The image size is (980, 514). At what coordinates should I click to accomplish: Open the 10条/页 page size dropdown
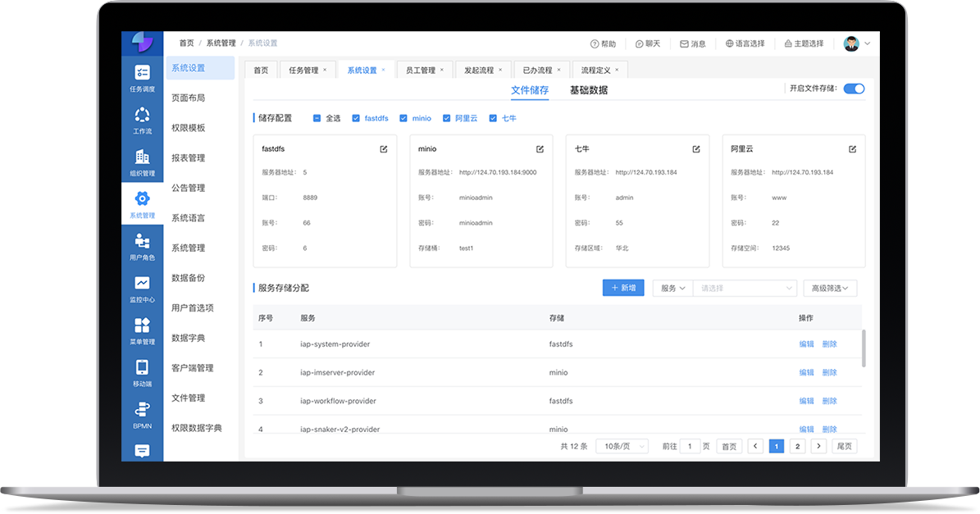point(622,447)
